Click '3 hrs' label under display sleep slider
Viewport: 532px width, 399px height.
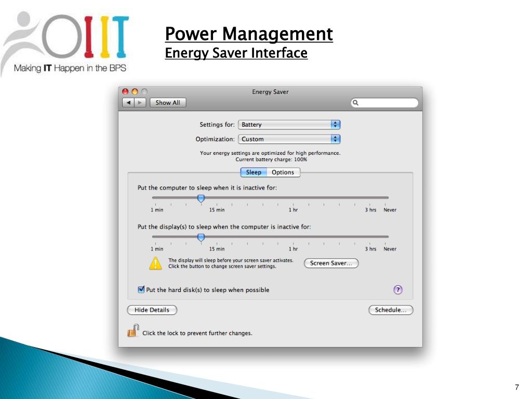(x=370, y=249)
